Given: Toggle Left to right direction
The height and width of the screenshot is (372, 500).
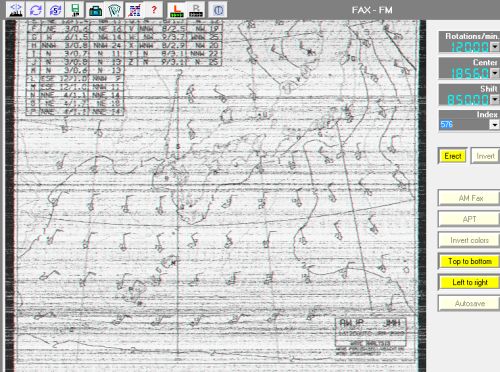Looking at the screenshot, I should coord(469,282).
